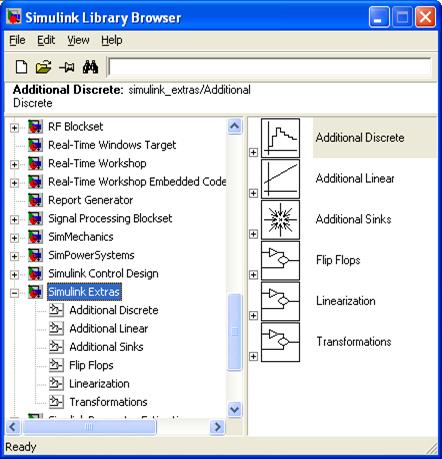The width and height of the screenshot is (442, 459).
Task: Expand the SimMechanics tree node
Action: [x=14, y=238]
